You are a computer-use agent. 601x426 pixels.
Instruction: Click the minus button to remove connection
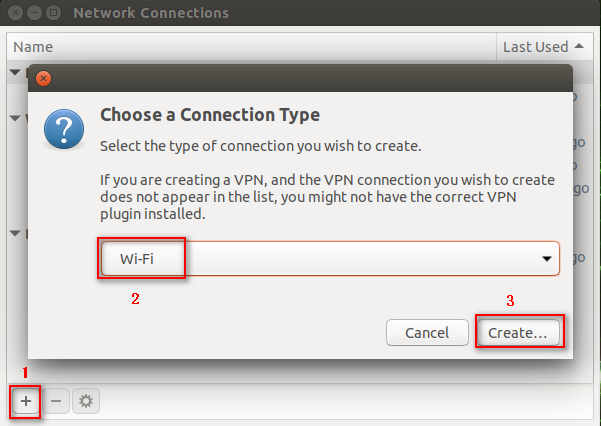tap(56, 401)
